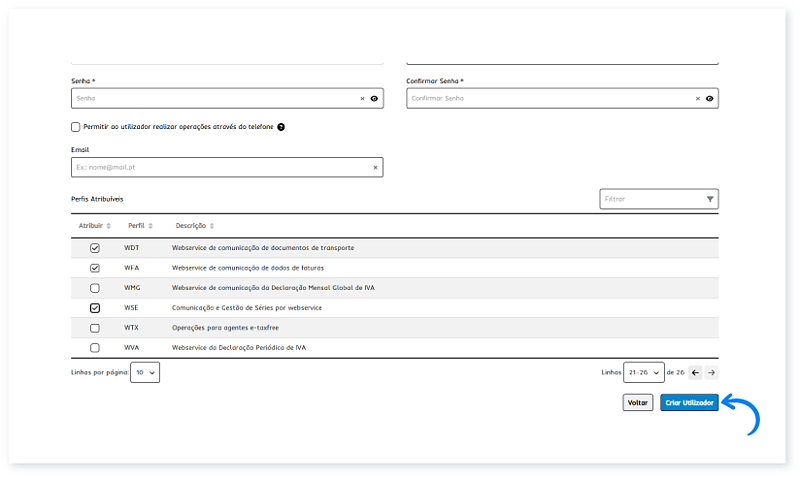
Task: Go to next page arrow
Action: 711,372
